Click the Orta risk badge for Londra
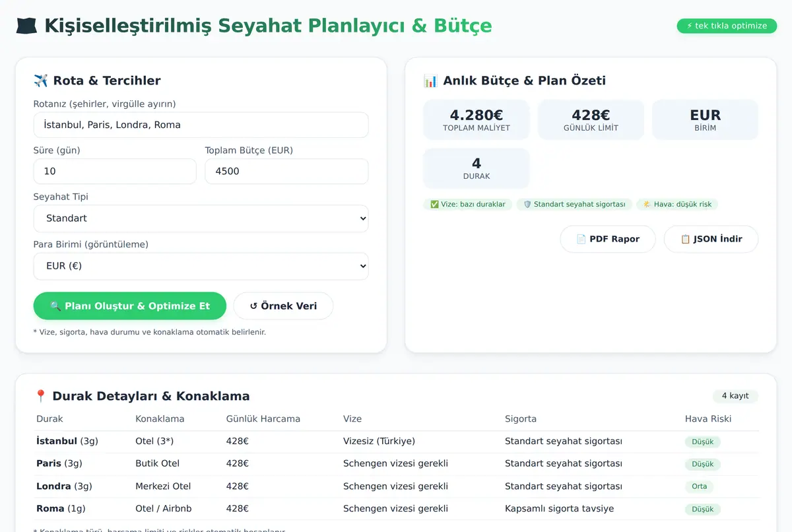The image size is (792, 532). pos(700,486)
